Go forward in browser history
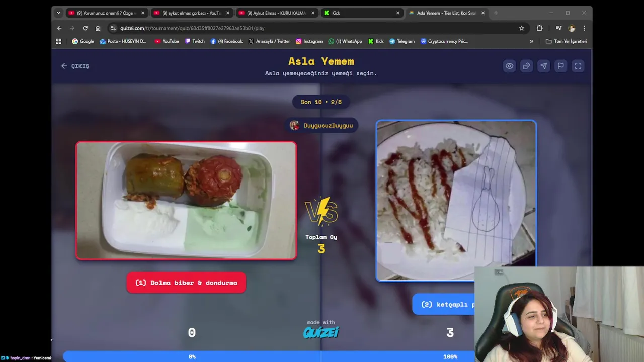Viewport: 644px width, 362px height. [72, 28]
